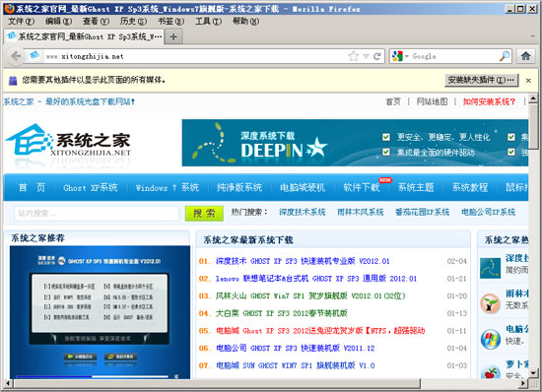Click the DEEPIN 深度系统下载 banner
Image resolution: width=542 pixels, height=392 pixels.
pos(355,143)
